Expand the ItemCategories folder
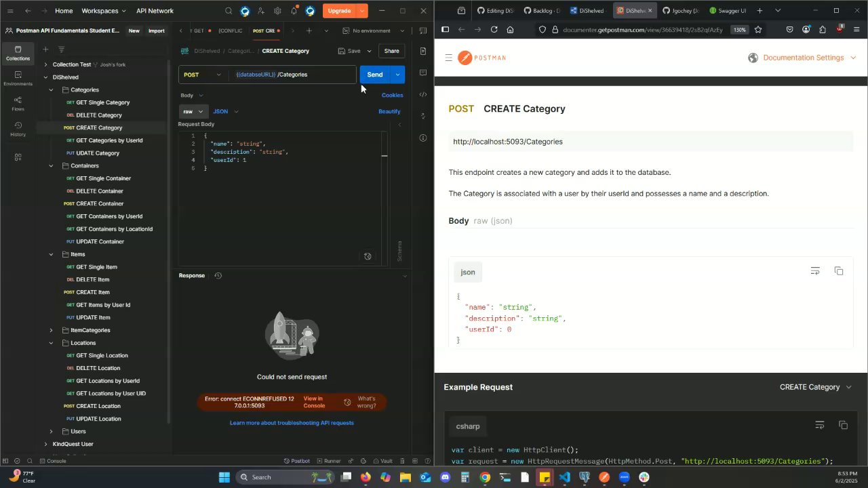This screenshot has height=488, width=868. [51, 330]
